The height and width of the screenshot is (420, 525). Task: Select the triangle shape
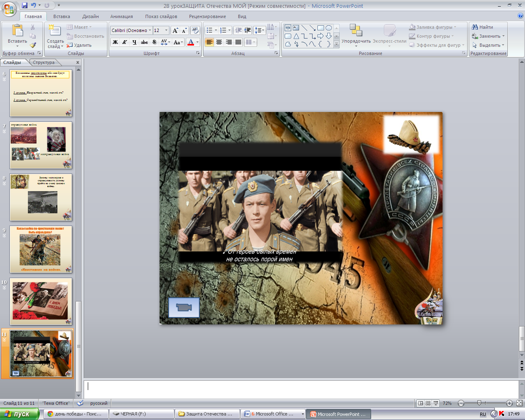(x=296, y=36)
